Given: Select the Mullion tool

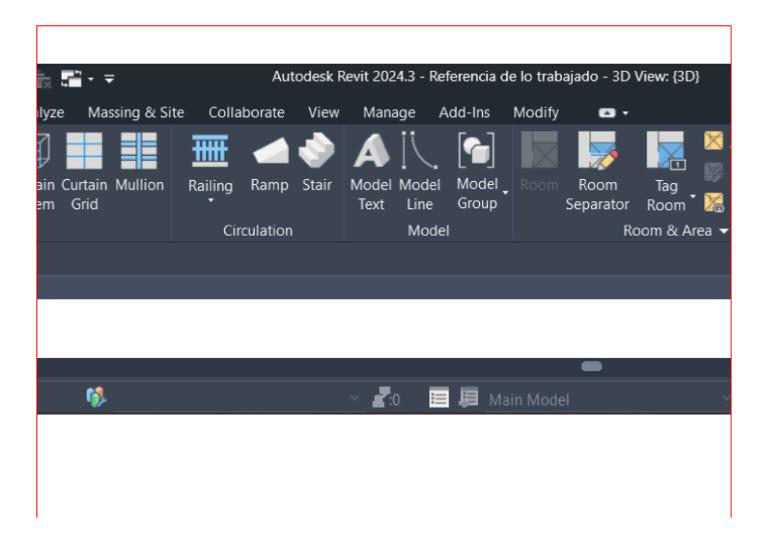Looking at the screenshot, I should [x=139, y=163].
